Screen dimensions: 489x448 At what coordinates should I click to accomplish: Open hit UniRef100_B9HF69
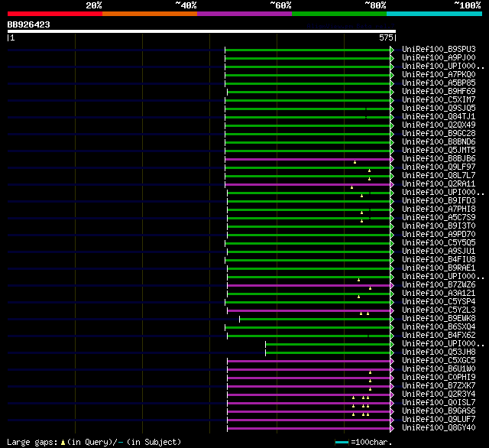point(439,92)
